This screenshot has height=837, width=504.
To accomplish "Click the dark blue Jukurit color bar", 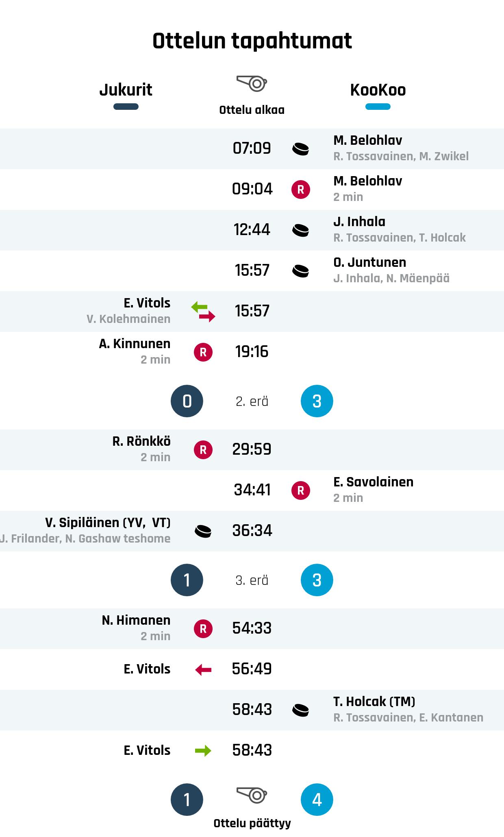I will point(126,107).
